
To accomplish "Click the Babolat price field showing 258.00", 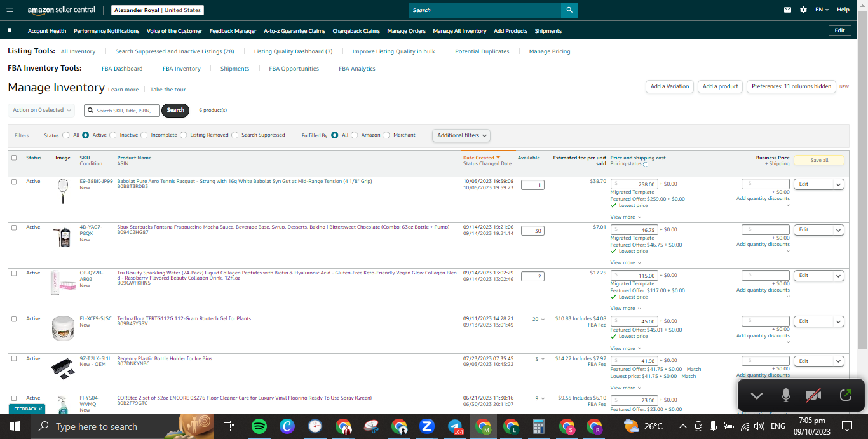I will [x=634, y=184].
